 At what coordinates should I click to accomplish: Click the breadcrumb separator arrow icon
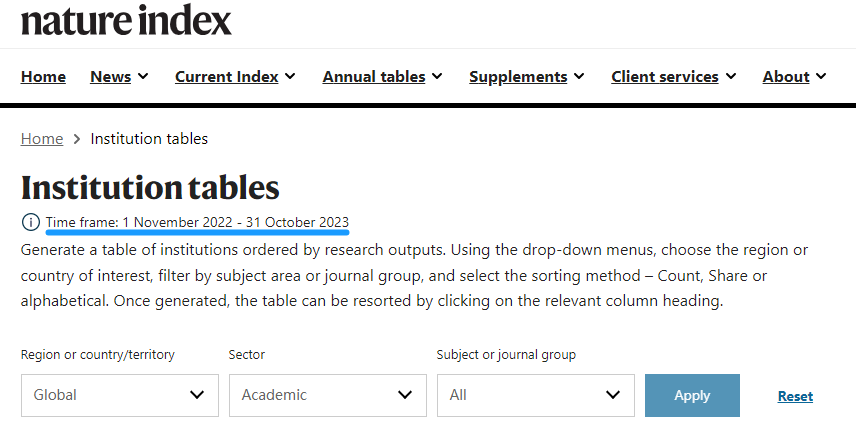[77, 139]
